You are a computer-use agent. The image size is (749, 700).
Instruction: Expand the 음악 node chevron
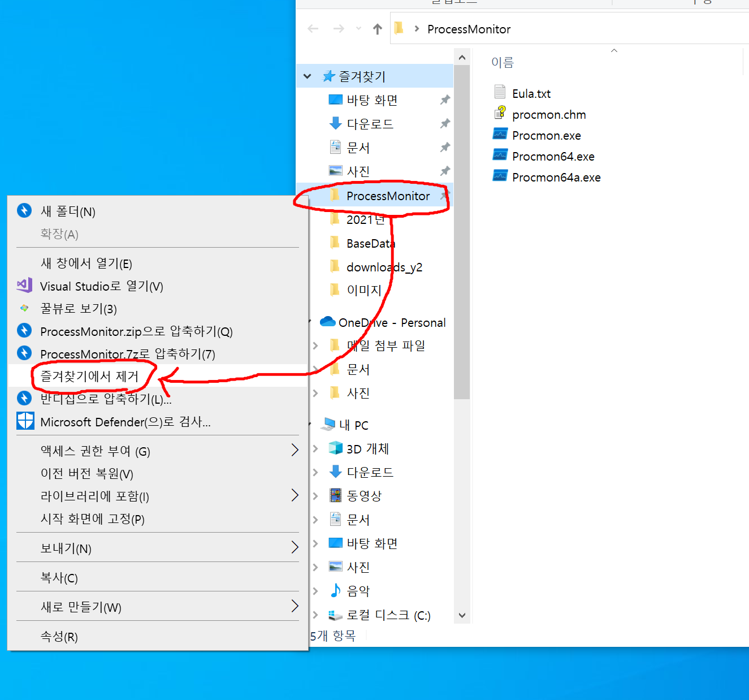point(315,591)
